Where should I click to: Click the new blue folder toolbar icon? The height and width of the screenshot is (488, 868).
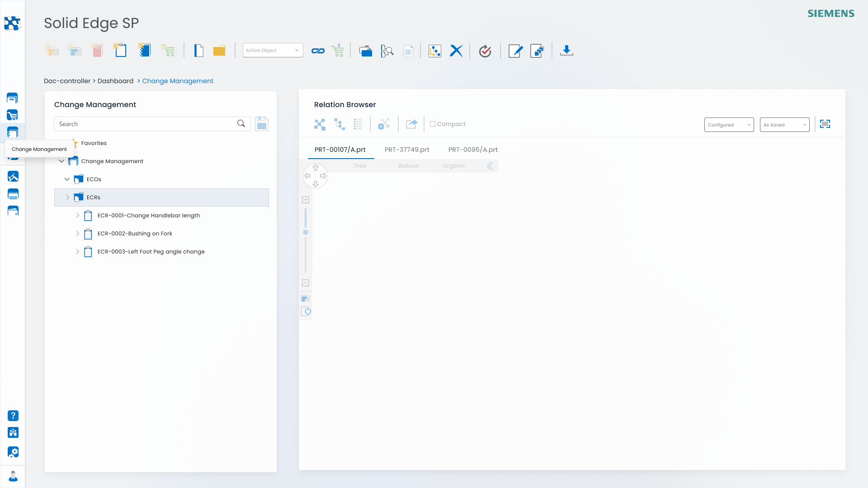[75, 50]
